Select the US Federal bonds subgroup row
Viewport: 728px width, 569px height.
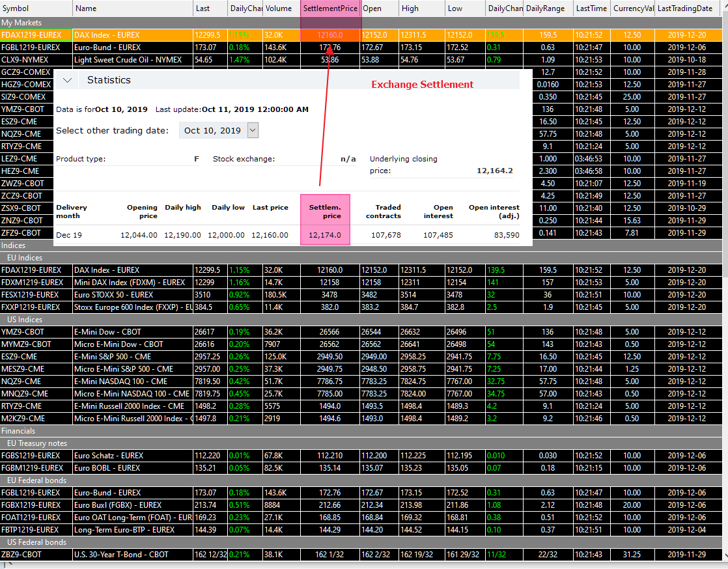tap(361, 542)
